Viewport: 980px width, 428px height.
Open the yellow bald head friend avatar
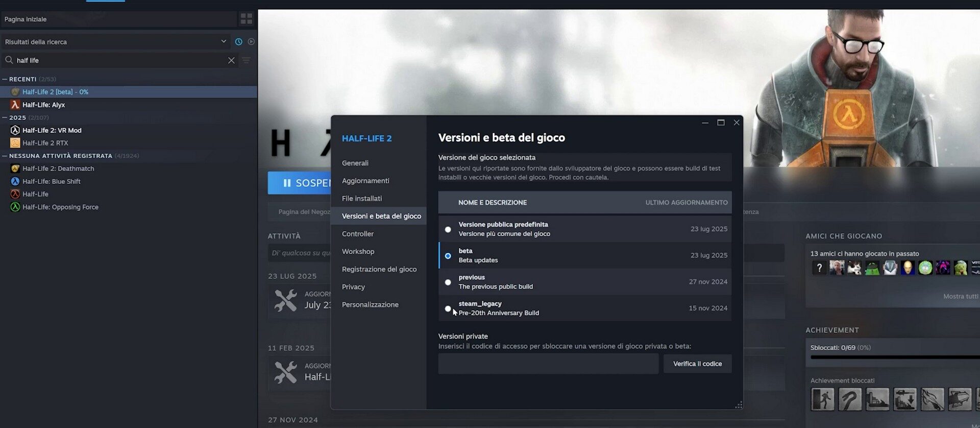(908, 268)
